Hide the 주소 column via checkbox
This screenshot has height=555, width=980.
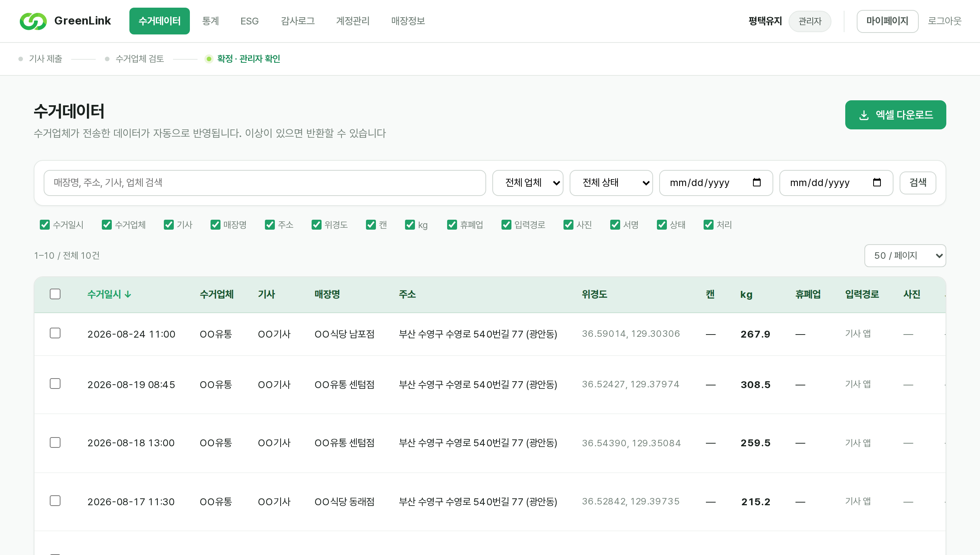(x=270, y=225)
